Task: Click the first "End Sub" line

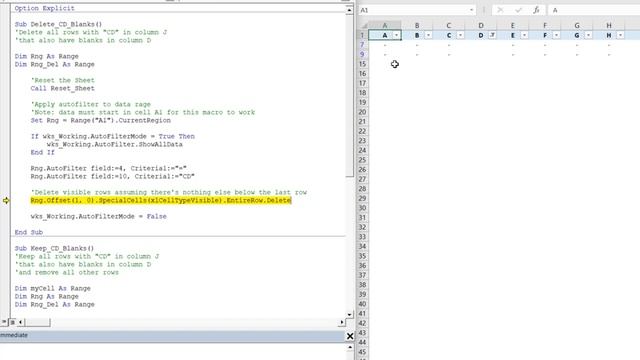Action: click(29, 232)
